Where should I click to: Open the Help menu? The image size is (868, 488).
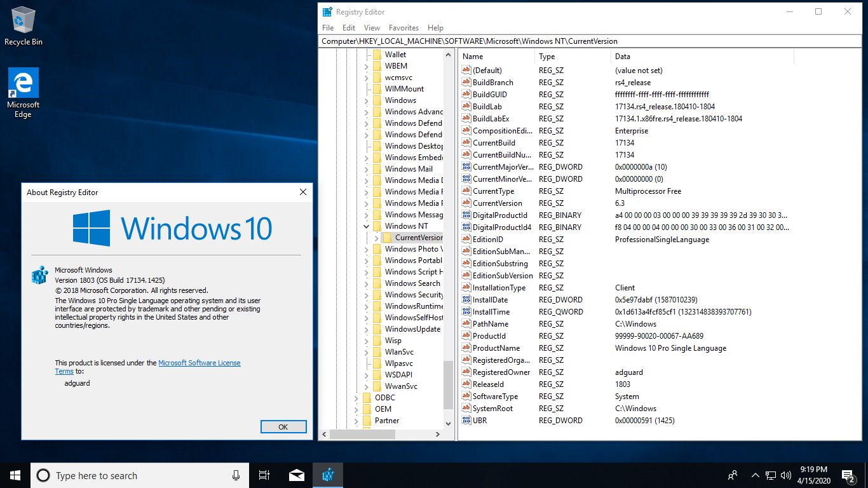tap(435, 28)
